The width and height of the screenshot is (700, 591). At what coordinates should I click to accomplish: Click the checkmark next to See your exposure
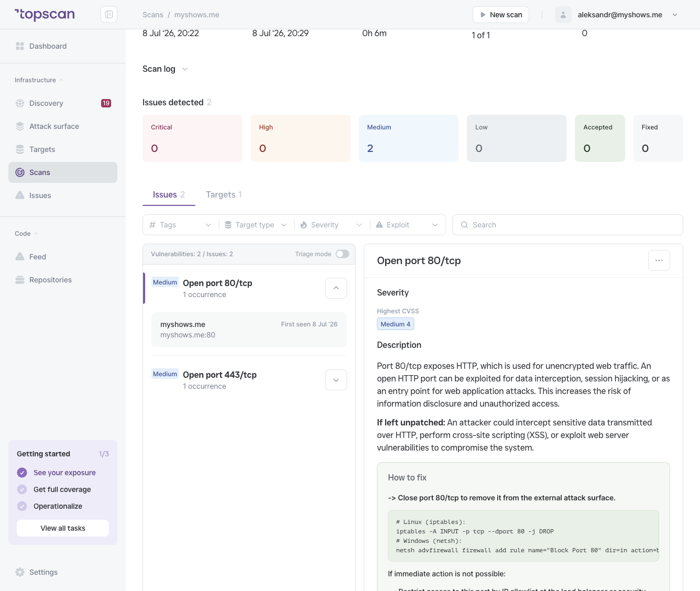click(22, 473)
